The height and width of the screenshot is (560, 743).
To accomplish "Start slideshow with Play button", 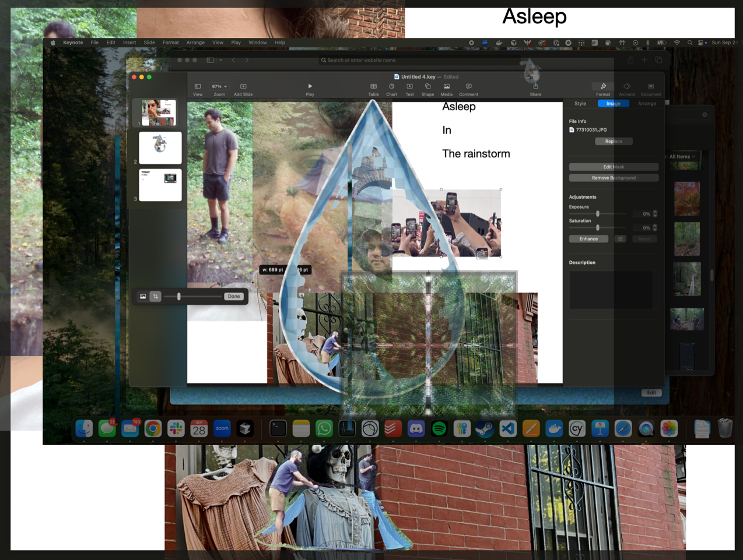I will (x=310, y=89).
